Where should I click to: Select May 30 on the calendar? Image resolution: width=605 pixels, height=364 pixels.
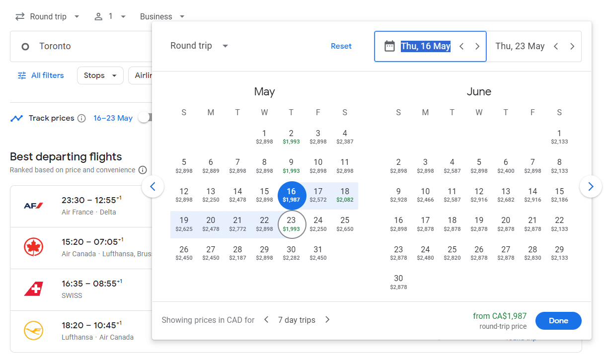click(x=291, y=253)
